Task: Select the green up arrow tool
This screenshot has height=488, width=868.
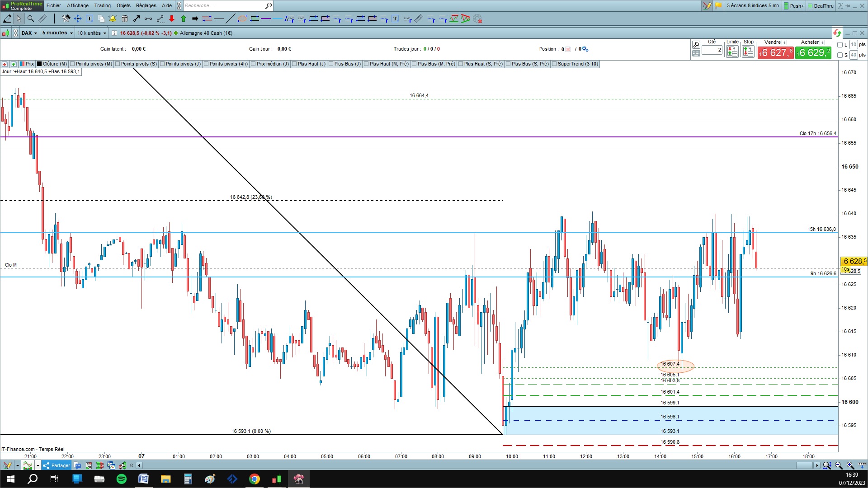Action: pyautogui.click(x=184, y=19)
